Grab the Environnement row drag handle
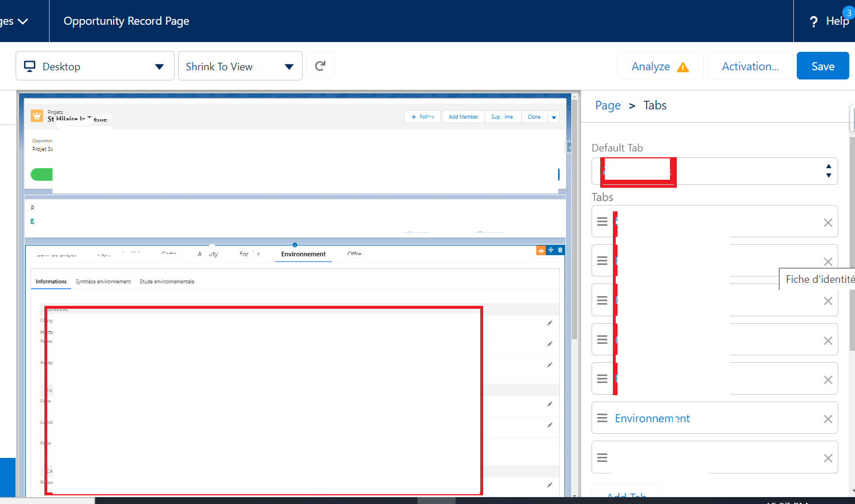855x504 pixels. click(602, 418)
